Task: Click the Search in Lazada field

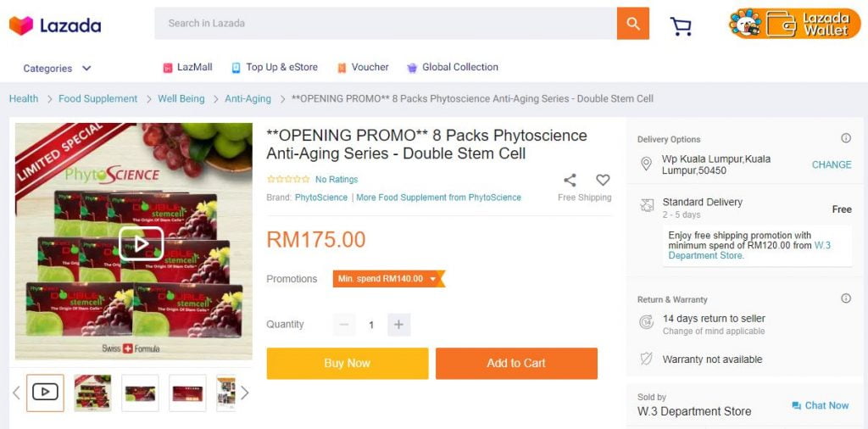Action: coord(386,24)
